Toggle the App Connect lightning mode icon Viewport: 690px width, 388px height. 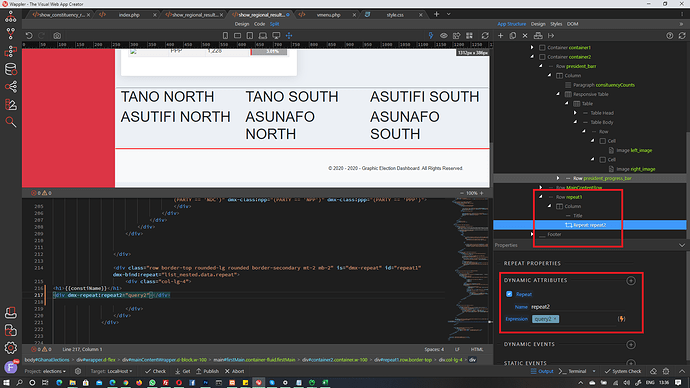pyautogui.click(x=430, y=36)
